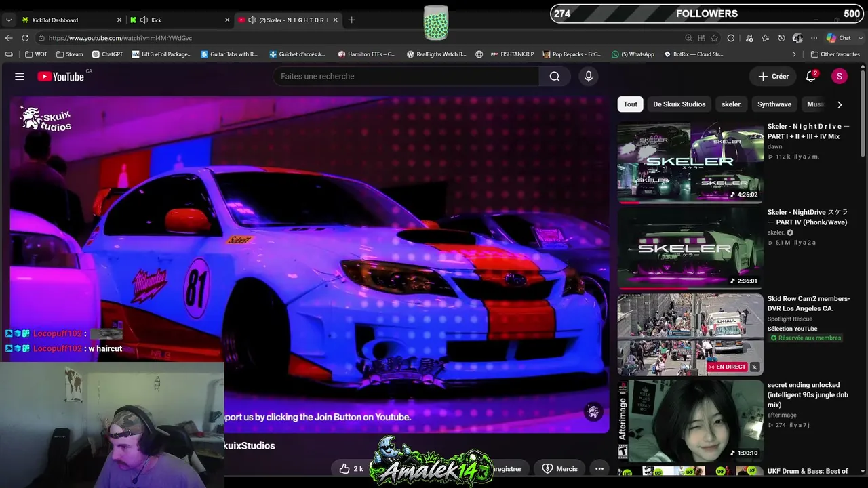Open the BotRix Cloud Stream bookmark

coord(693,54)
